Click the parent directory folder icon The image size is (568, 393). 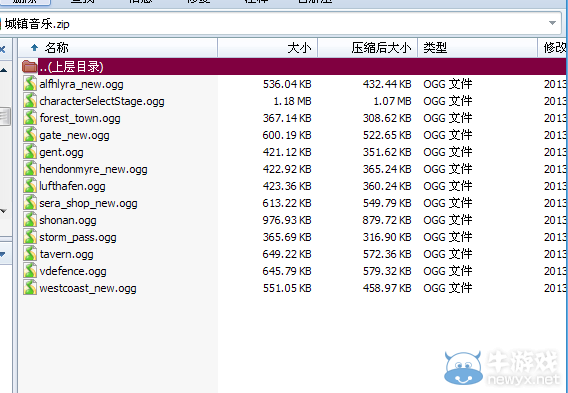point(29,67)
